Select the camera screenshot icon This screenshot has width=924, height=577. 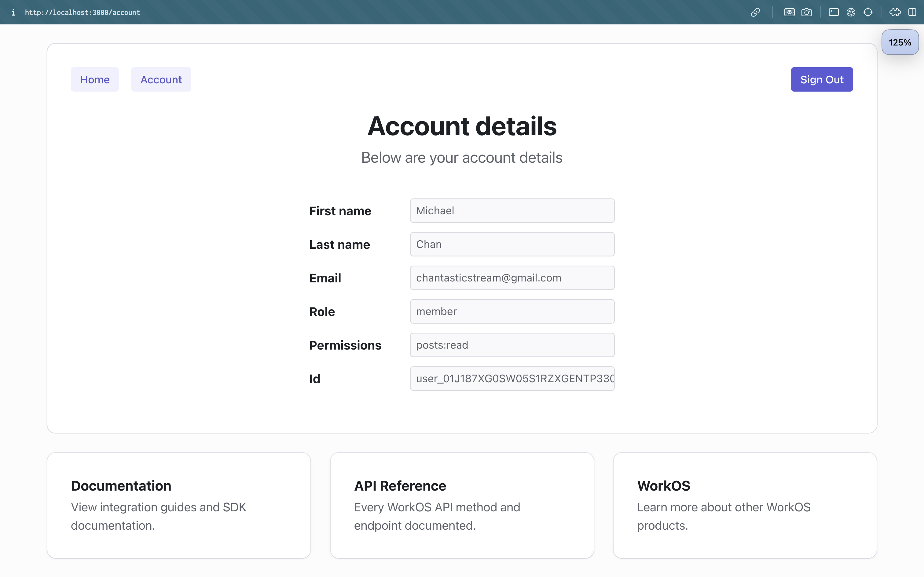[x=807, y=12]
